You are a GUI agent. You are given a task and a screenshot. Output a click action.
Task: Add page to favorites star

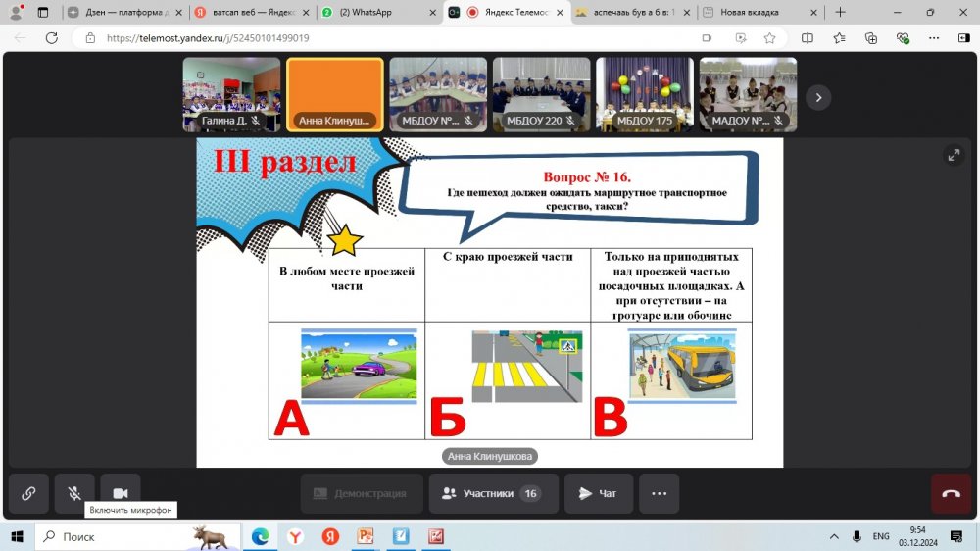coord(770,38)
